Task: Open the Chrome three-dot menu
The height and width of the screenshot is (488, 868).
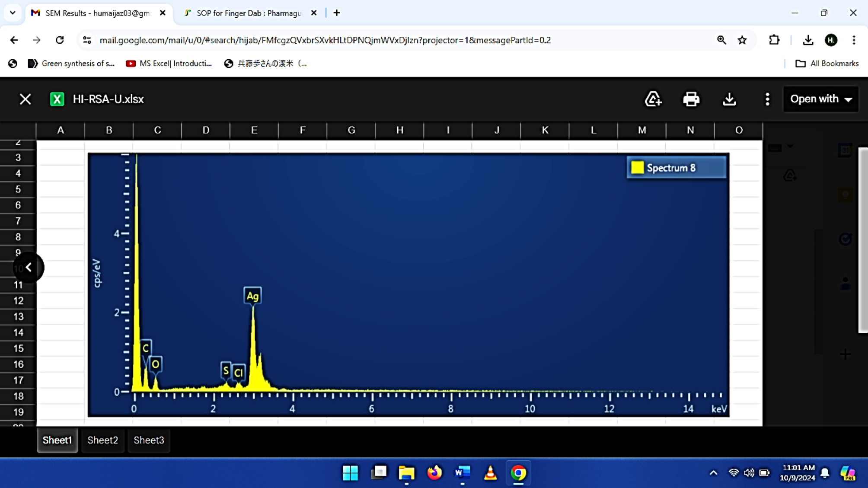Action: 854,40
